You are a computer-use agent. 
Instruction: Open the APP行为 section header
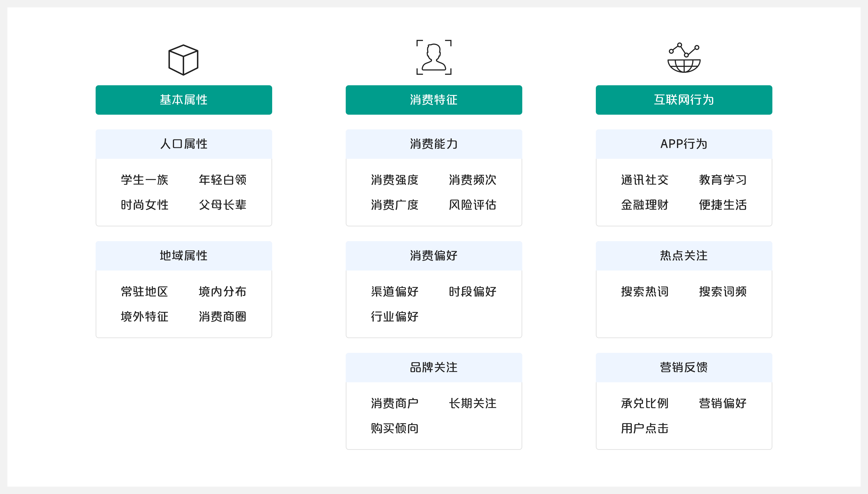(x=684, y=144)
